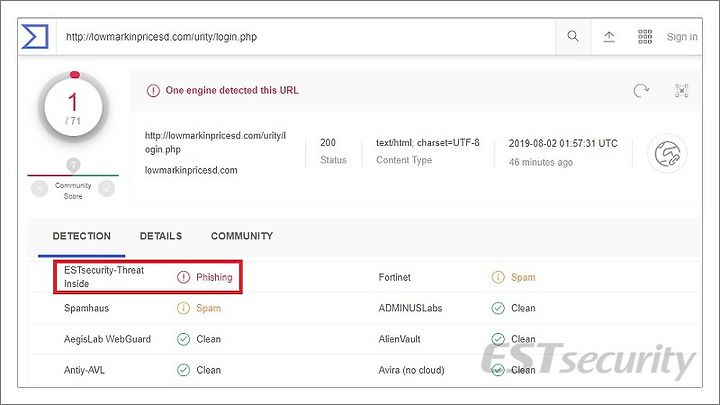This screenshot has height=405, width=720.
Task: Click the upload file icon
Action: (x=609, y=37)
